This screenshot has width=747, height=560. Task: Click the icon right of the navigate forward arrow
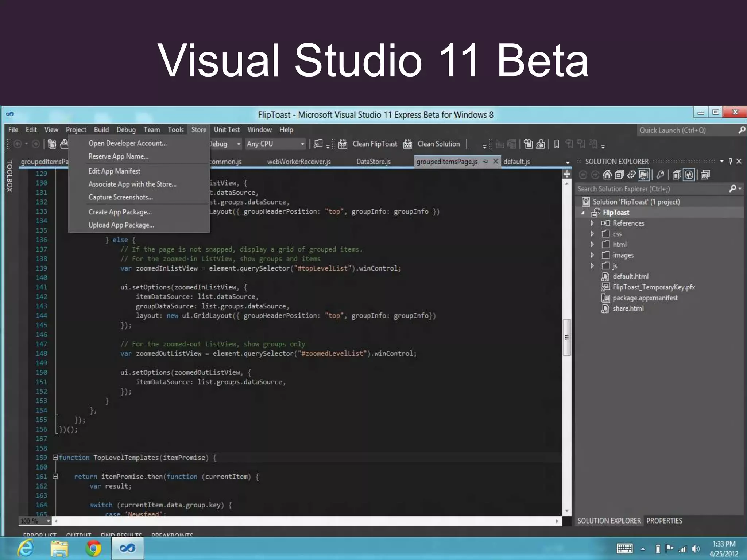coord(52,144)
